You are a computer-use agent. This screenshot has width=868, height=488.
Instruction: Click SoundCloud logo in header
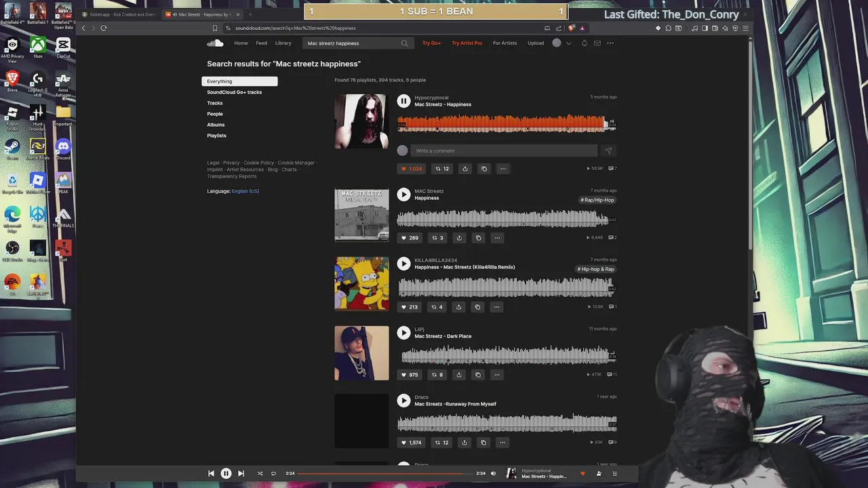click(x=215, y=43)
